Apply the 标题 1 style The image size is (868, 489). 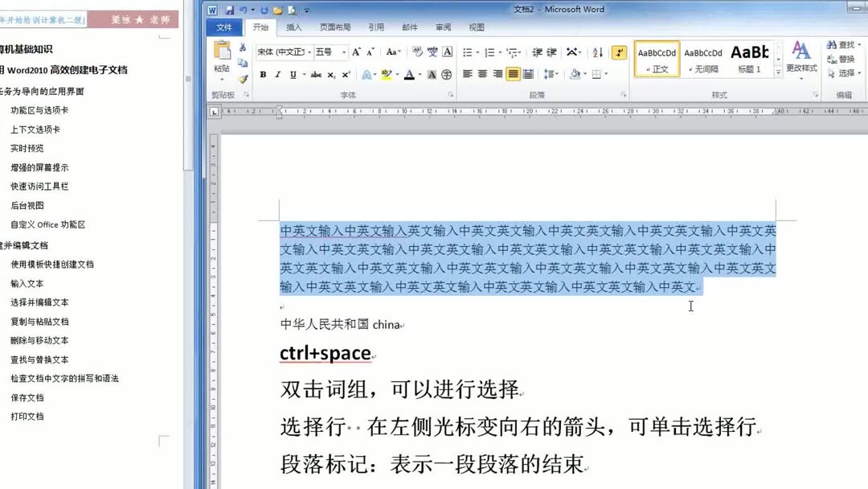click(x=750, y=58)
